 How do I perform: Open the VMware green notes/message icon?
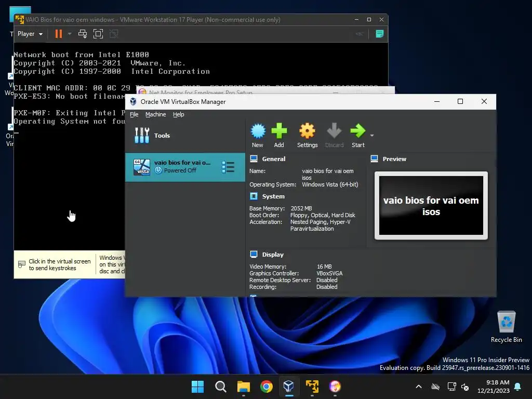tap(380, 34)
